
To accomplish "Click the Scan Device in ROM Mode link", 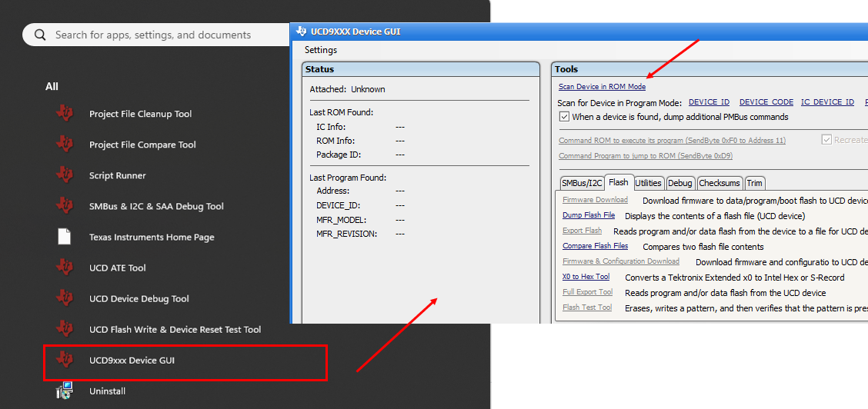I will (x=602, y=87).
